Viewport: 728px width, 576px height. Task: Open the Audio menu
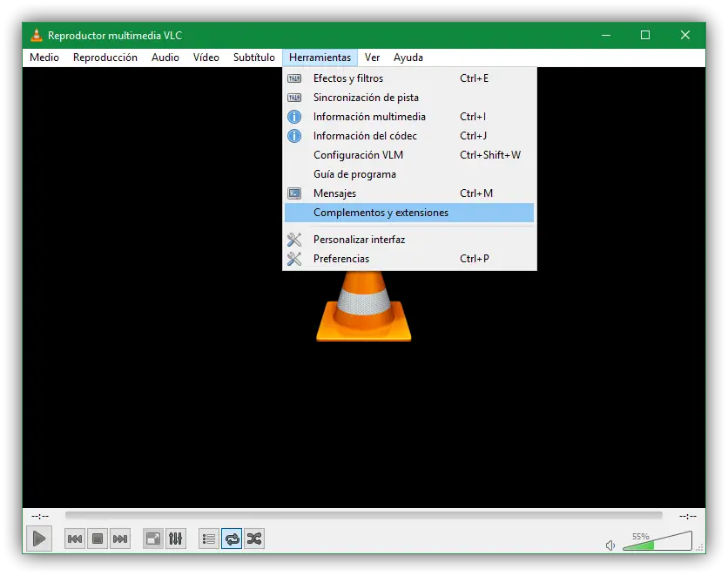click(x=165, y=58)
